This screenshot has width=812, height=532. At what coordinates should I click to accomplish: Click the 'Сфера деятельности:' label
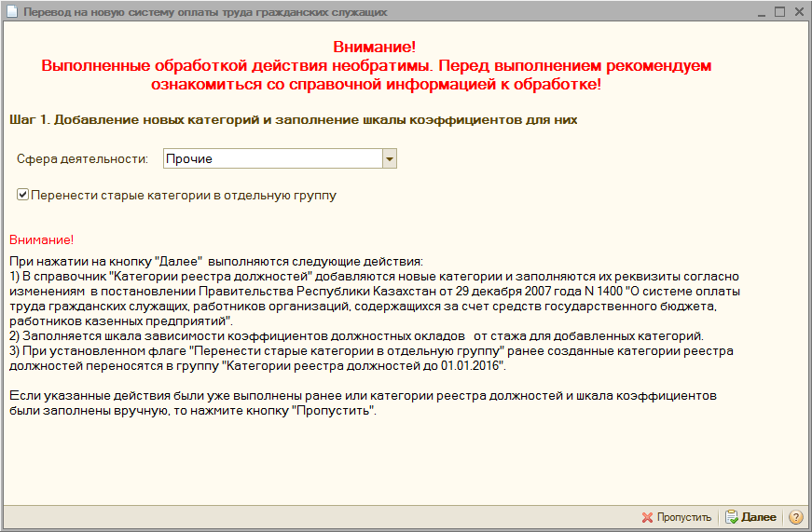[x=82, y=158]
